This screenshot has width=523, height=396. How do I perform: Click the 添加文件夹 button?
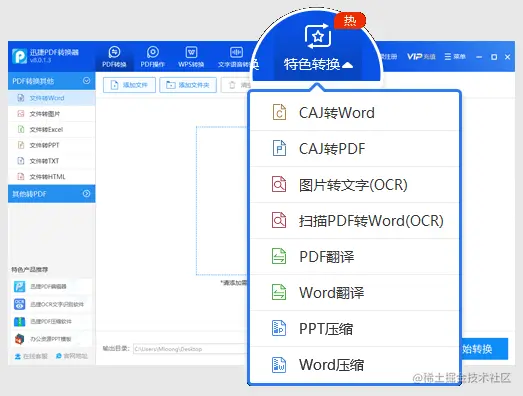(x=188, y=85)
